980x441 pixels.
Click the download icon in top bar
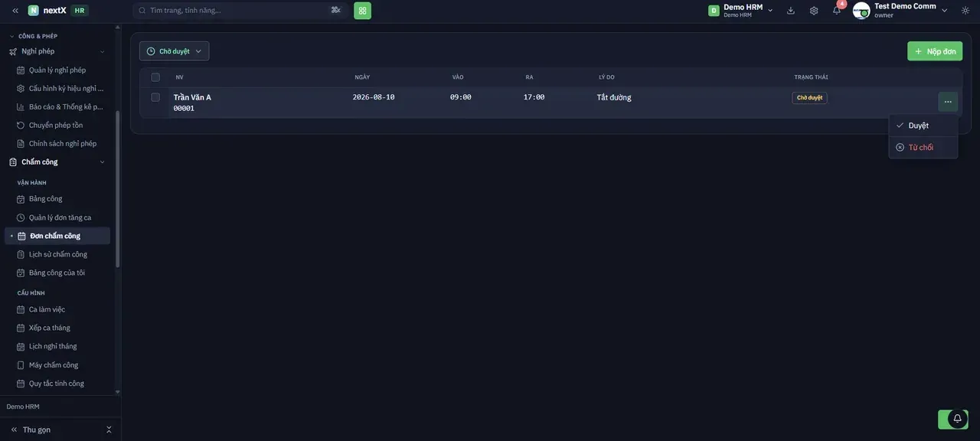(x=791, y=11)
